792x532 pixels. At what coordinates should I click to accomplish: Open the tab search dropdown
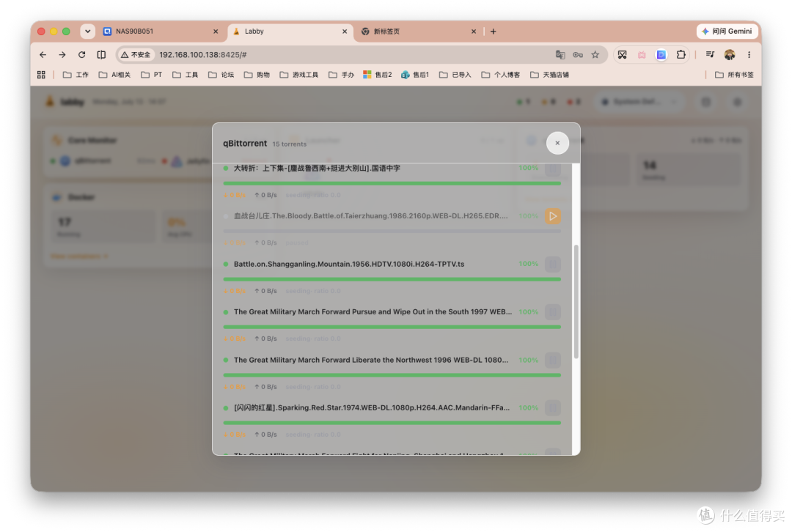[87, 32]
